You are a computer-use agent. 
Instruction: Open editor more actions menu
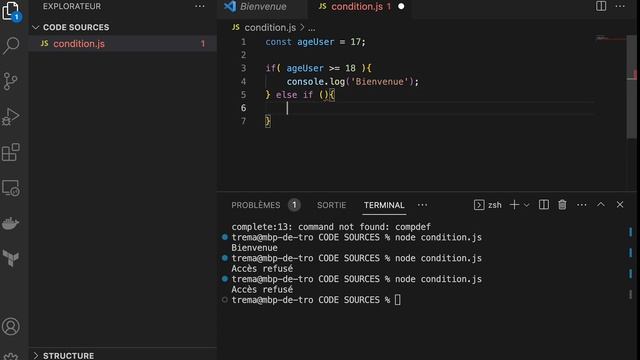tap(620, 6)
